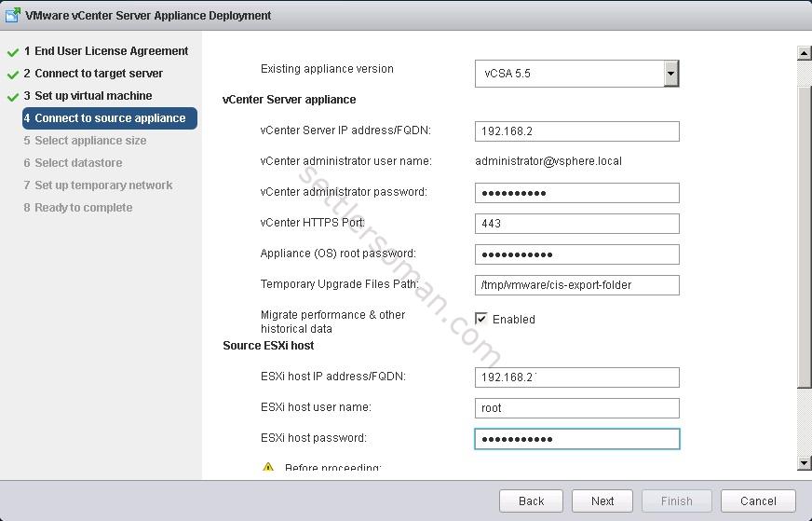Focus the vCenter administrator password field
Screen dimensions: 812x521
click(x=577, y=193)
